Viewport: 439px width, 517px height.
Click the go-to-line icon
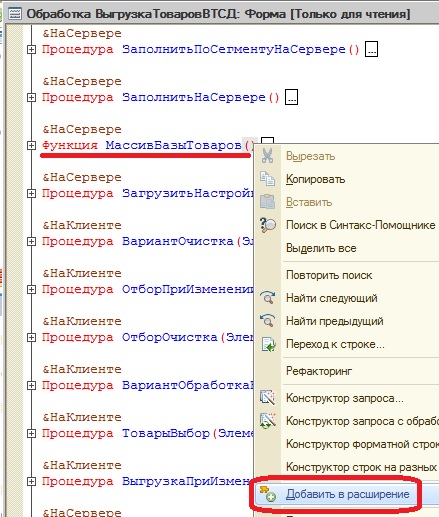pyautogui.click(x=268, y=344)
